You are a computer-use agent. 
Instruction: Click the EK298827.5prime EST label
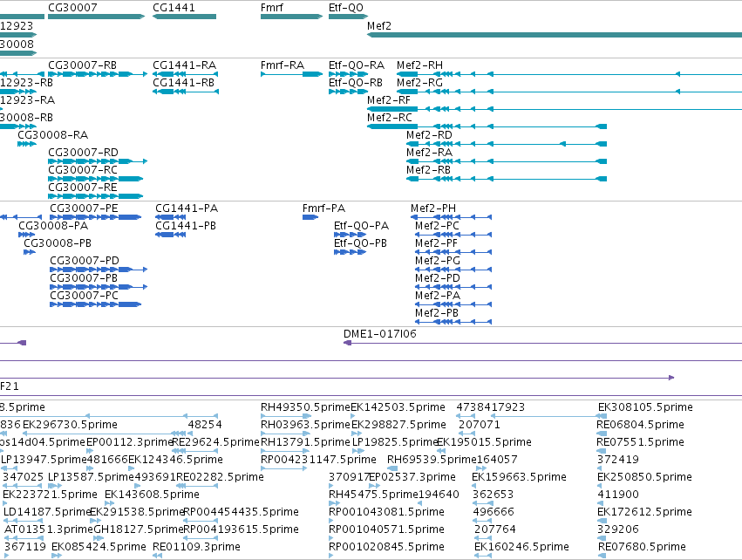[398, 425]
